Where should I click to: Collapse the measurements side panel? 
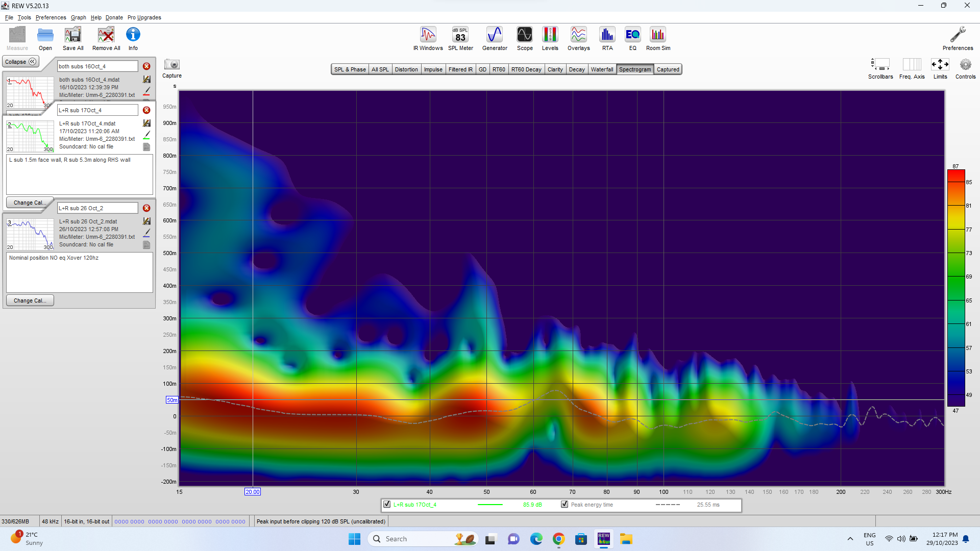[x=20, y=62]
